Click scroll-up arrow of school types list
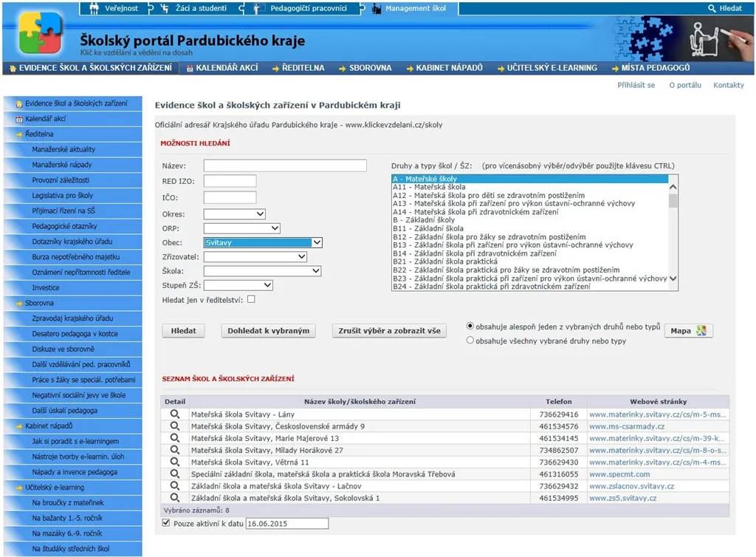 (673, 187)
